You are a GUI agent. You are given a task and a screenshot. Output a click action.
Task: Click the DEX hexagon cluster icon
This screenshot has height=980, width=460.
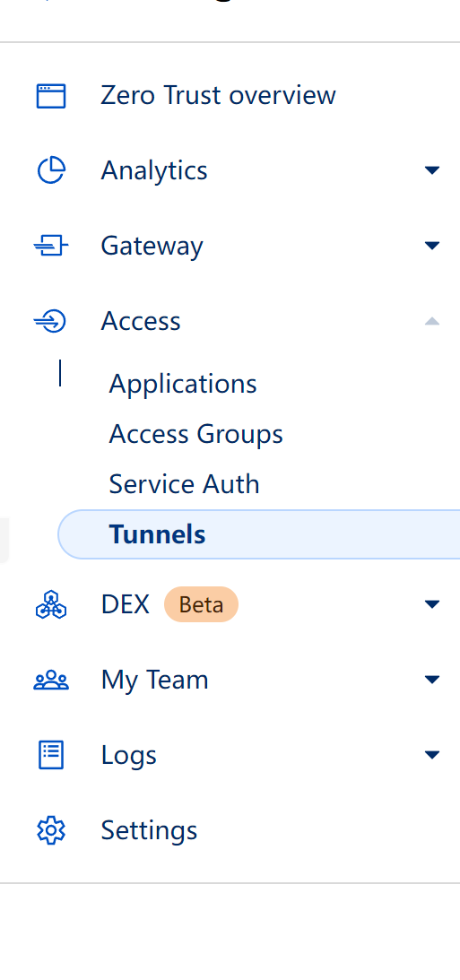point(51,605)
